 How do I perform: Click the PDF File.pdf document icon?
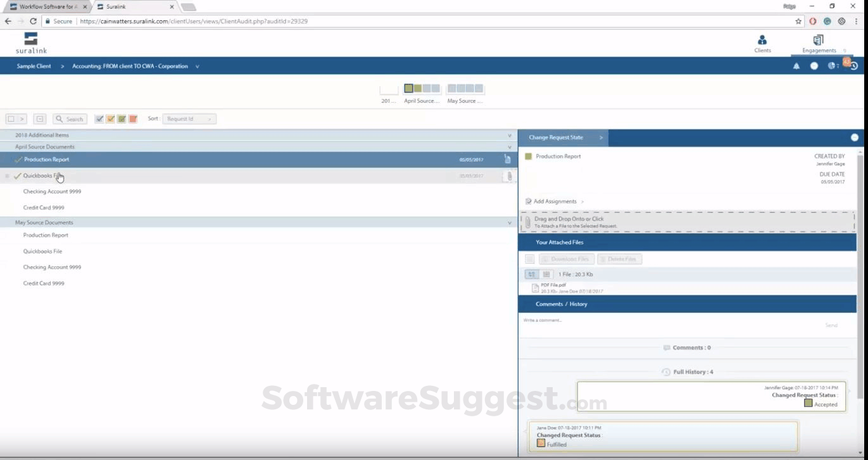tap(535, 287)
